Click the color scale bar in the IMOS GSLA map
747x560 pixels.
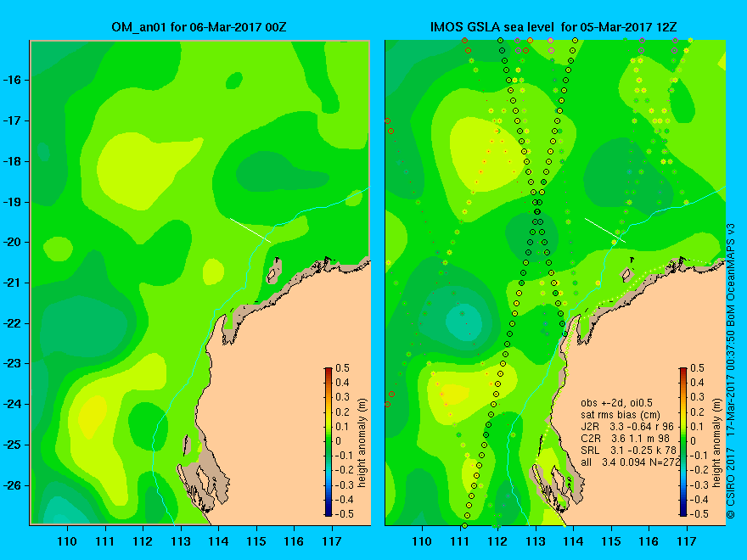click(x=683, y=441)
